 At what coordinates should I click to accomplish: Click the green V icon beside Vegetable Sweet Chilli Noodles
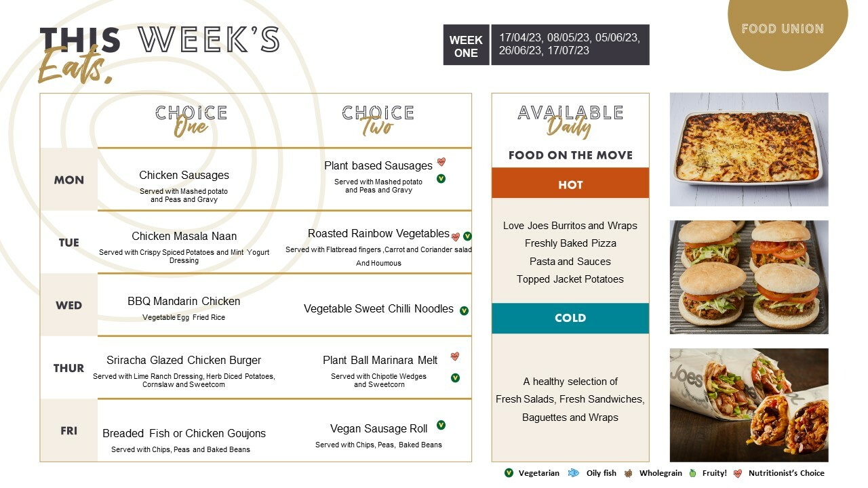click(464, 310)
